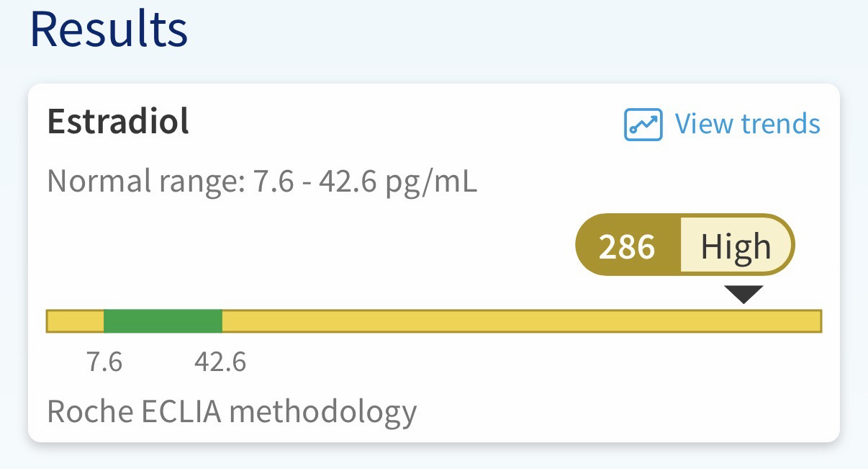The image size is (868, 469).
Task: Select the green normal range segment
Action: 163,321
